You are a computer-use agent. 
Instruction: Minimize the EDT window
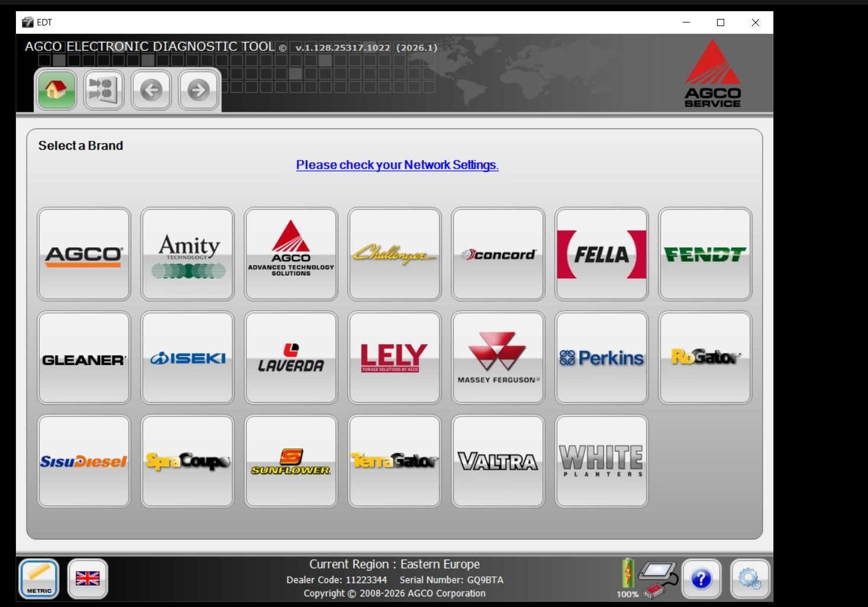point(686,22)
